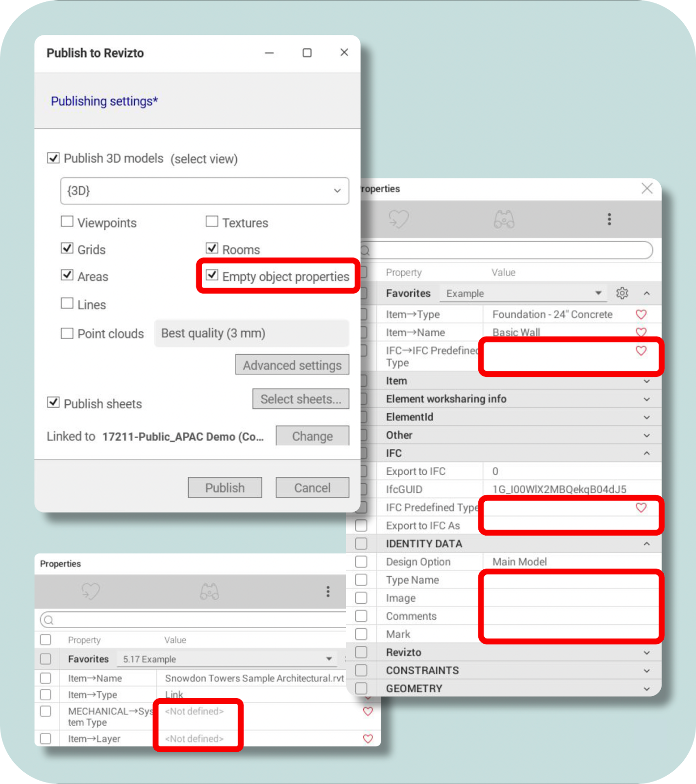Click heart icon on IFC Predefined Type row under IFC
Screen dimensions: 696x784
coord(641,507)
